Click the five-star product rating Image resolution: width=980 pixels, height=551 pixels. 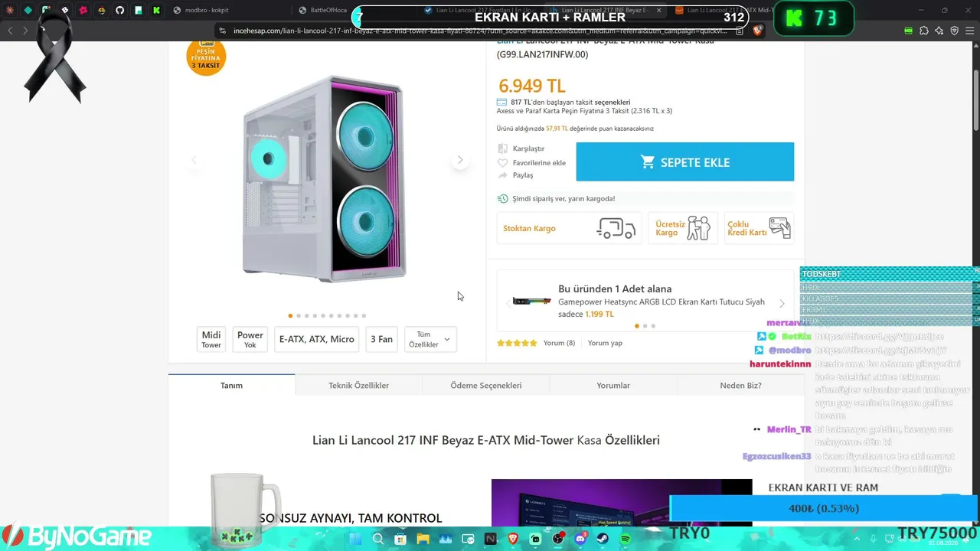517,343
